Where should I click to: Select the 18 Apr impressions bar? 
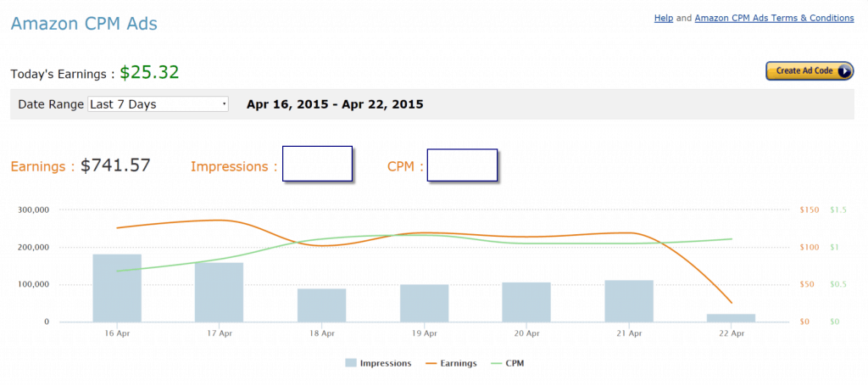click(x=321, y=305)
